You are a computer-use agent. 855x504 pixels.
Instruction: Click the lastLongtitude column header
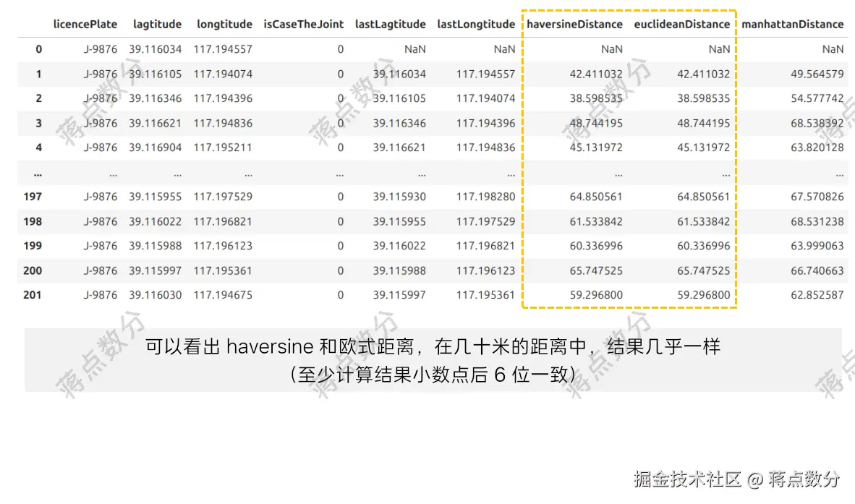[x=476, y=24]
